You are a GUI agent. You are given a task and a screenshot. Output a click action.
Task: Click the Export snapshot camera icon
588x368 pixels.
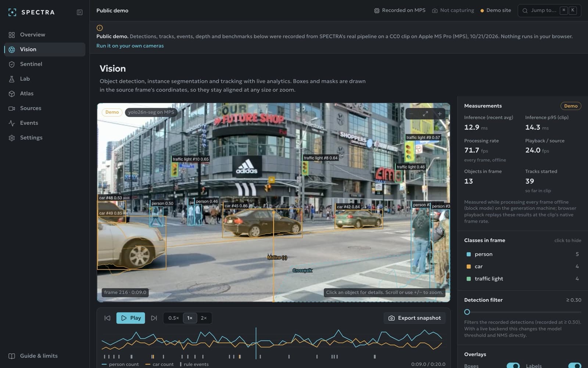click(x=391, y=318)
